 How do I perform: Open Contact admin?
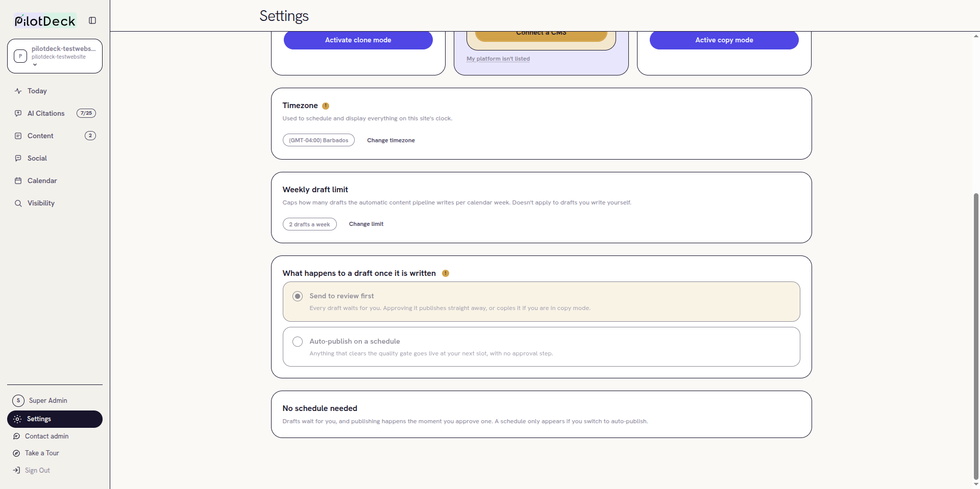pyautogui.click(x=55, y=436)
